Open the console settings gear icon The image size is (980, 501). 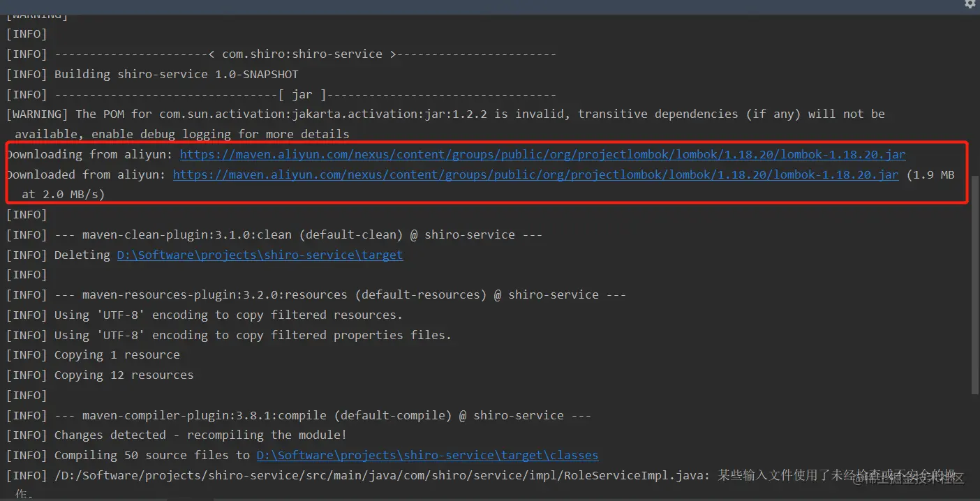[970, 4]
